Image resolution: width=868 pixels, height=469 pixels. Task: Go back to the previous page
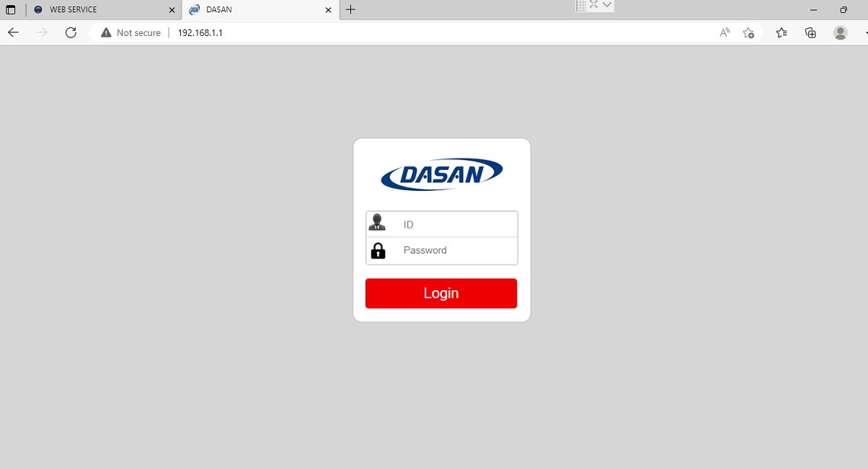[x=13, y=32]
